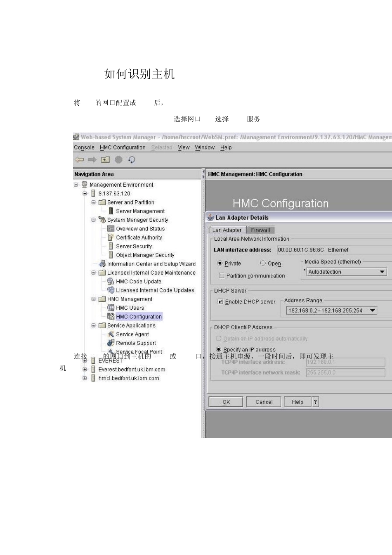392x555 pixels.
Task: Select HMC Configuration in navigation tree
Action: (139, 316)
